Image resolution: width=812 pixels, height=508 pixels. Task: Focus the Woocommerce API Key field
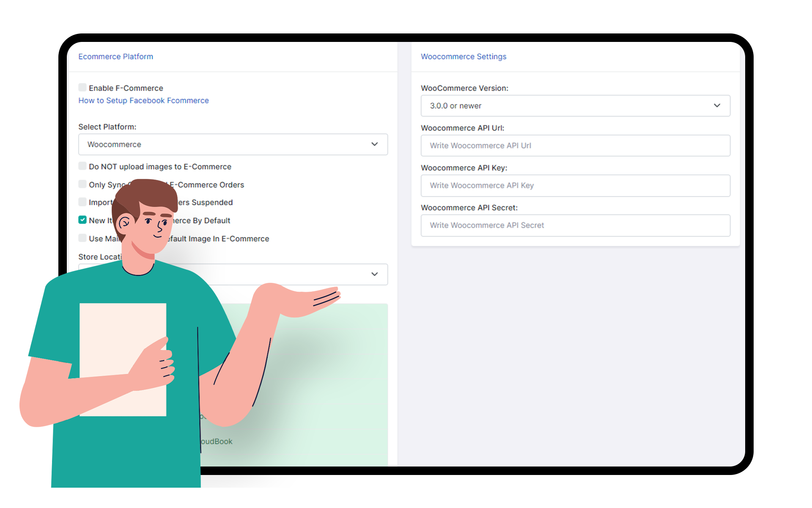point(576,185)
